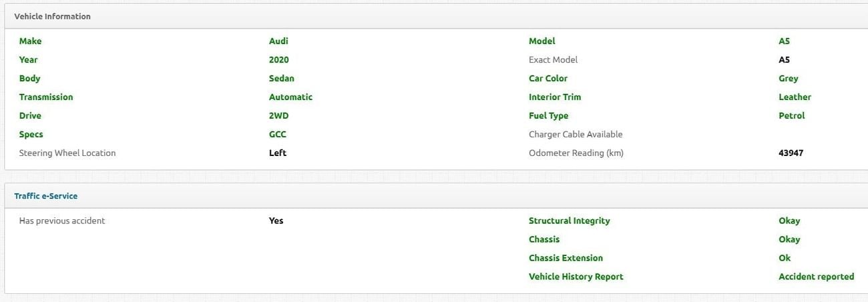Select the Grey car color value

[788, 79]
